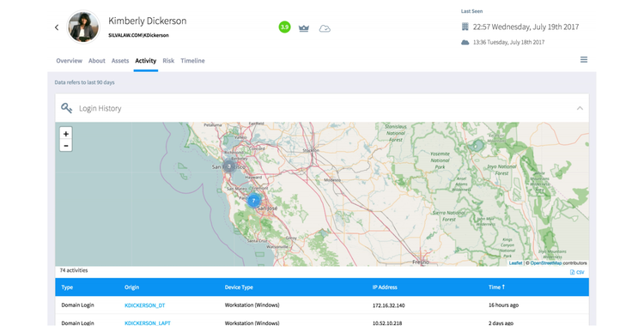Click the building icon beside last seen time
Viewport: 644px width, 326px height.
click(465, 27)
